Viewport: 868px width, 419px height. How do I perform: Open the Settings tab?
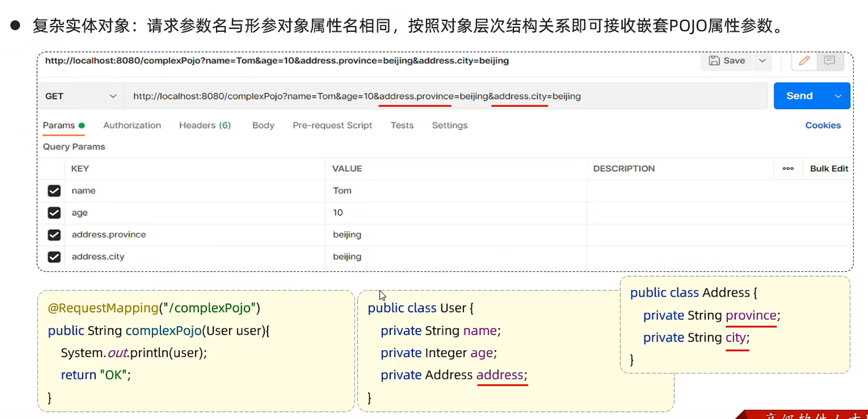(x=450, y=125)
